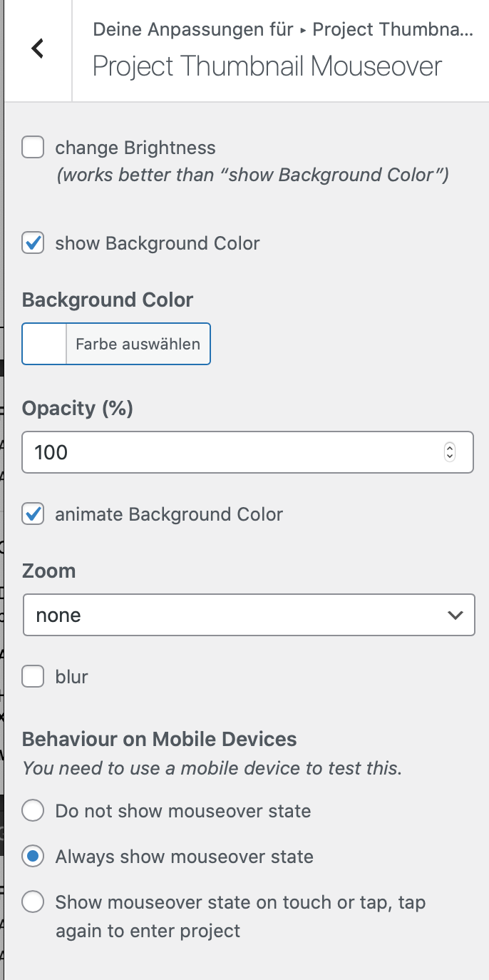Click the back arrow icon
489x980 pixels.
pyautogui.click(x=38, y=49)
